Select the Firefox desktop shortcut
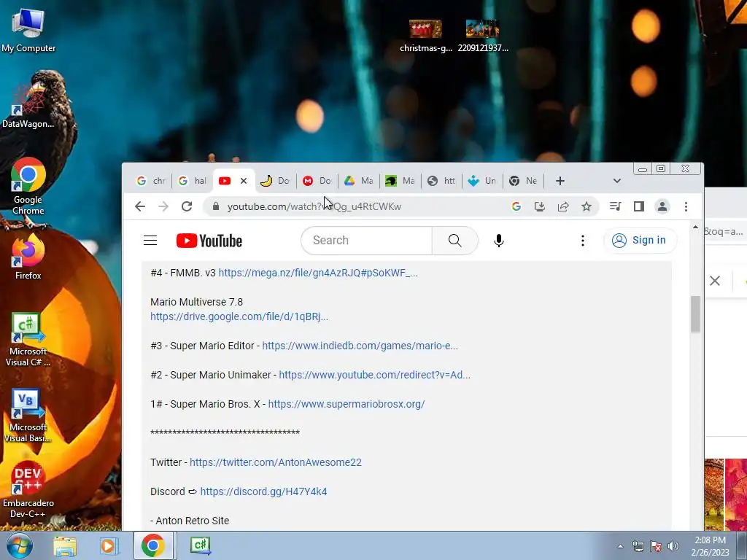Image resolution: width=747 pixels, height=560 pixels. point(28,258)
